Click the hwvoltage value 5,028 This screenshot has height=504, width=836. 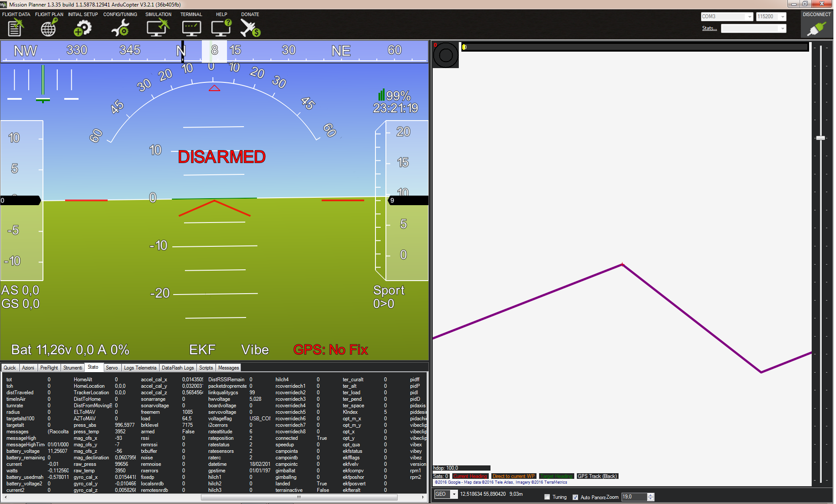pyautogui.click(x=256, y=399)
